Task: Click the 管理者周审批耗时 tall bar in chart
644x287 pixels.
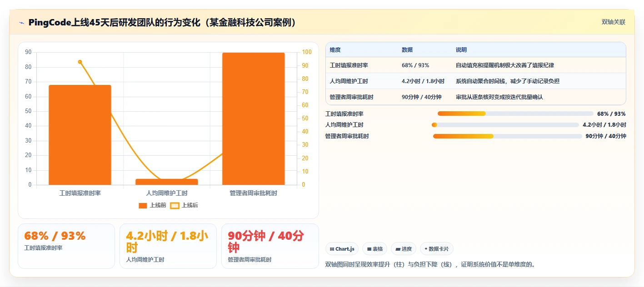Action: tap(253, 119)
